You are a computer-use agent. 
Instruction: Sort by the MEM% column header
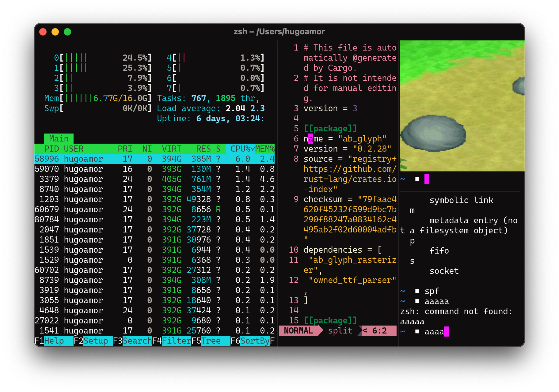tap(265, 149)
